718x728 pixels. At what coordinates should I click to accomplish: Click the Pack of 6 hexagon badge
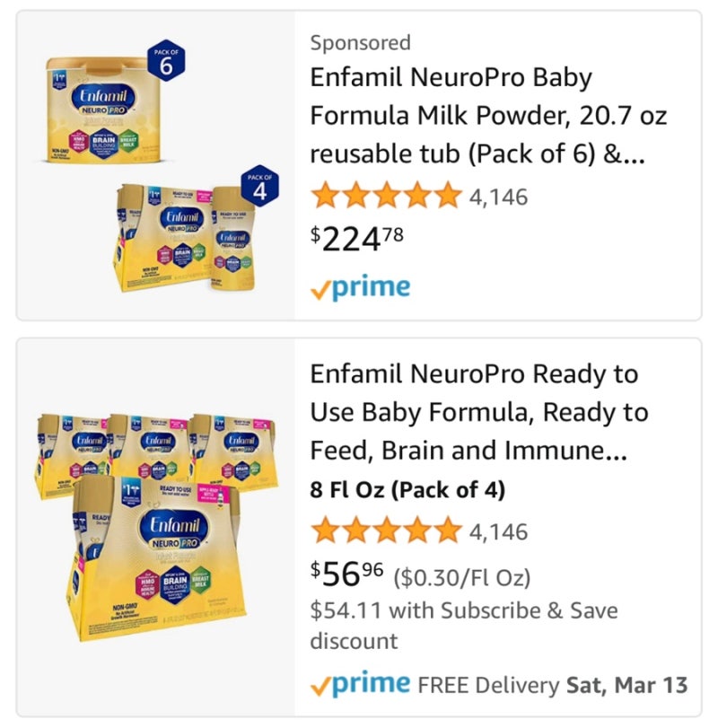point(166,61)
